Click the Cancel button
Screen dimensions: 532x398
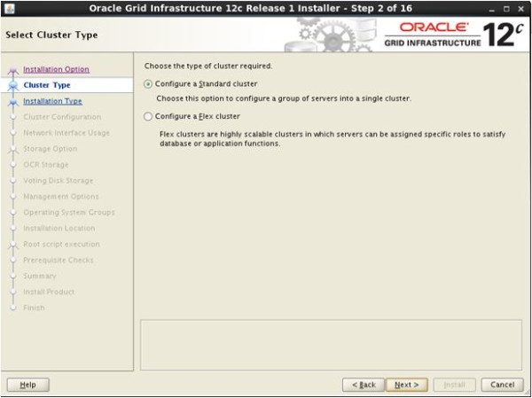[x=502, y=385]
